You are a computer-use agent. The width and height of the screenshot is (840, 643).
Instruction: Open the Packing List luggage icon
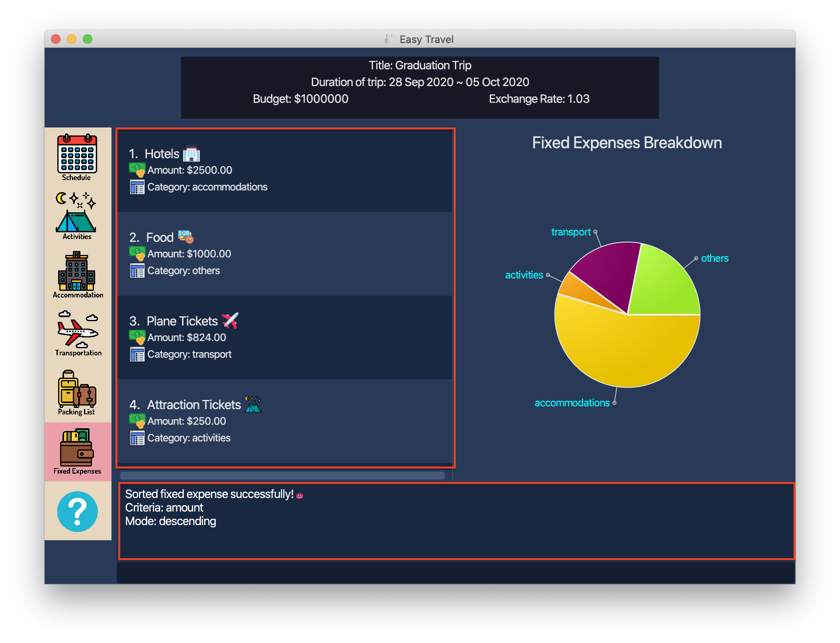pyautogui.click(x=77, y=393)
